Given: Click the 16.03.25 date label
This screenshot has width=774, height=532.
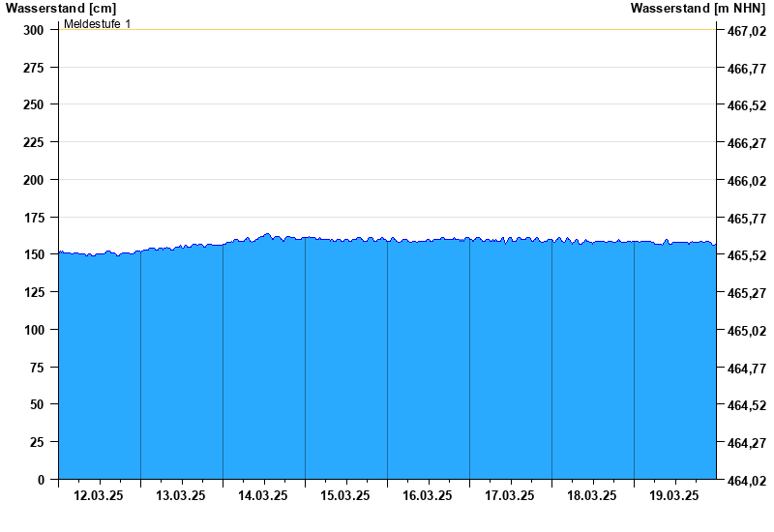Looking at the screenshot, I should (428, 495).
